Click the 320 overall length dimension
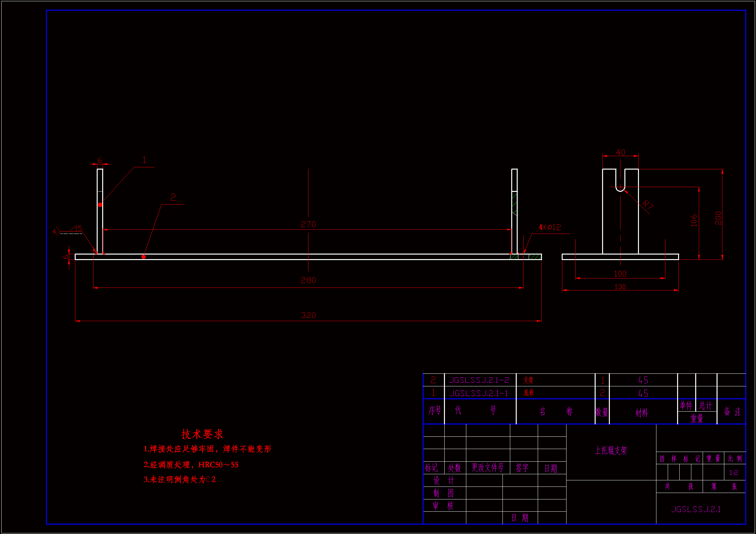This screenshot has width=756, height=534. tap(308, 316)
